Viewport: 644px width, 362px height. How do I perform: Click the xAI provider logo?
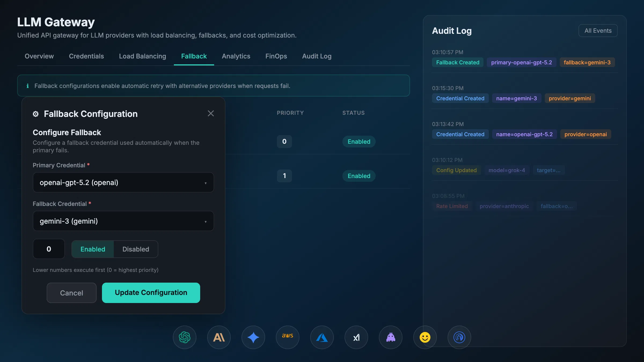[356, 337]
